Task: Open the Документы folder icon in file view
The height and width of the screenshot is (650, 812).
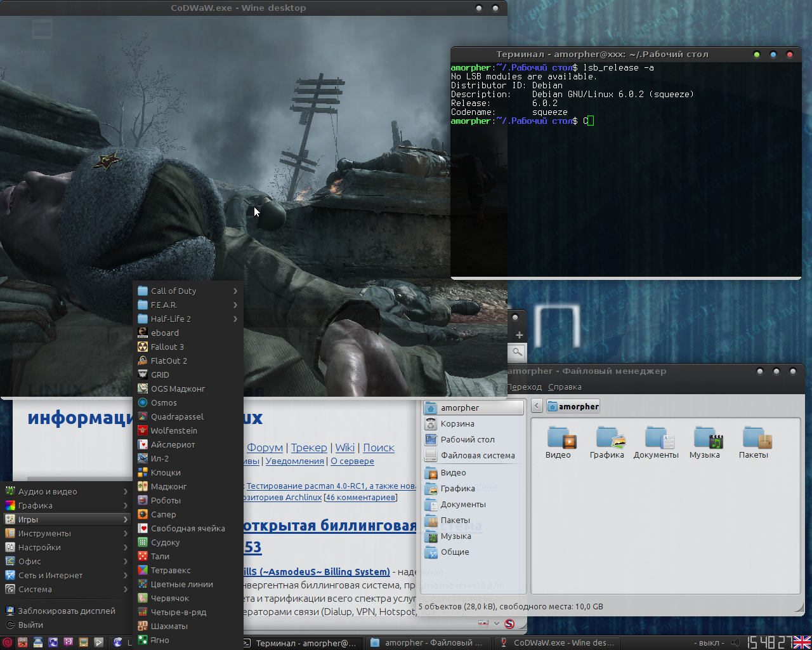Action: (x=656, y=442)
